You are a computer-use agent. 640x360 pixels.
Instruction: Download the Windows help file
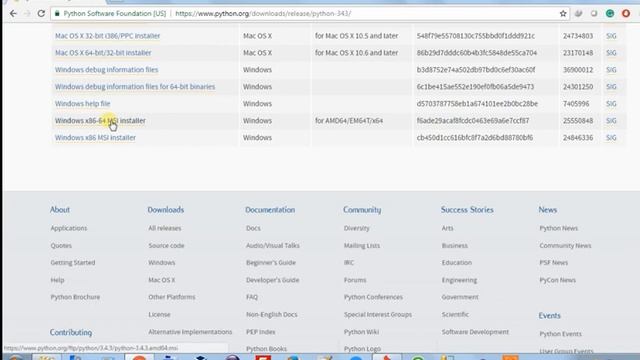click(82, 104)
